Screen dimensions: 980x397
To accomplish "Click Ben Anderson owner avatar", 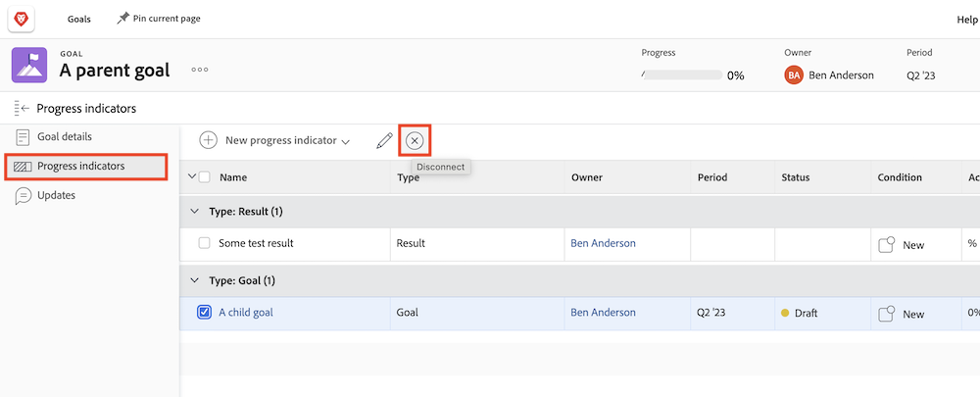I will pos(794,74).
